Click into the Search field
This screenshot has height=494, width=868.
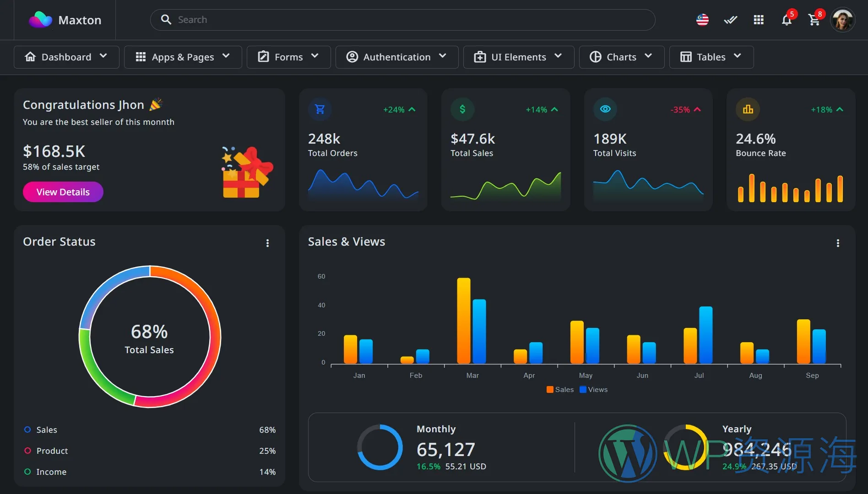[x=403, y=20]
